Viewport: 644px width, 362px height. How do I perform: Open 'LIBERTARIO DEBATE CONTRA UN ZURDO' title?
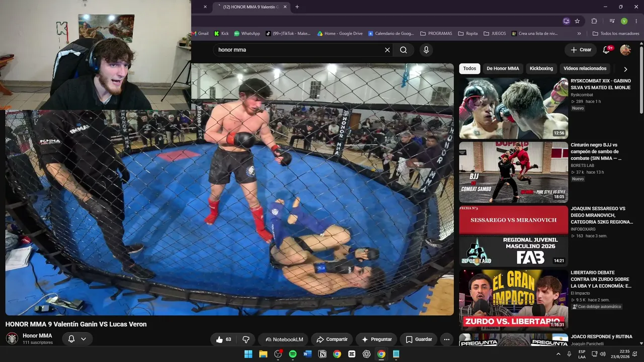601,279
